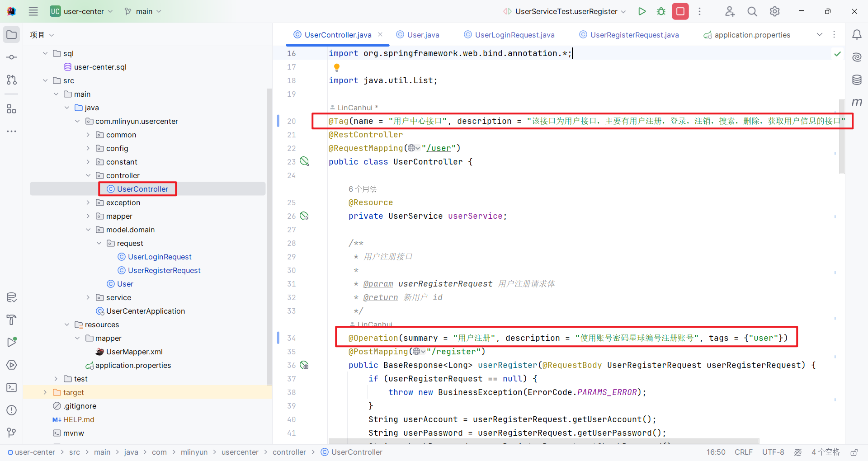
Task: Switch to application.properties tab
Action: click(752, 35)
